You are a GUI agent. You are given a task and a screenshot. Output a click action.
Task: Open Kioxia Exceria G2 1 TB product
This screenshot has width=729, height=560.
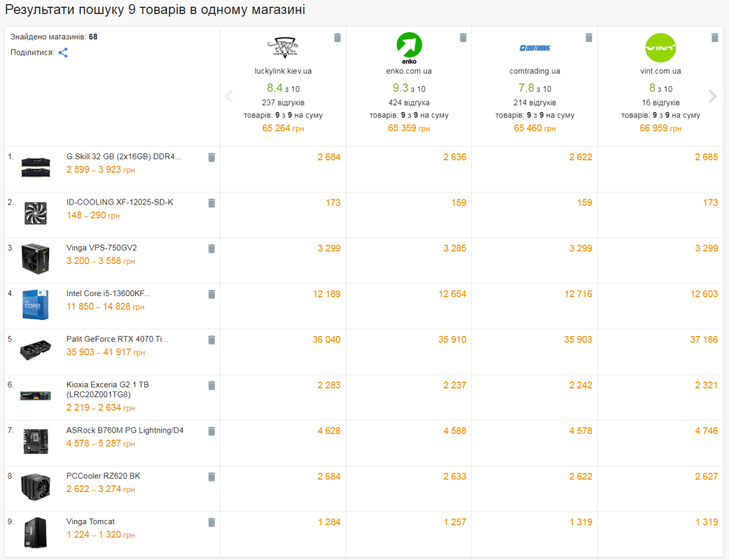107,389
